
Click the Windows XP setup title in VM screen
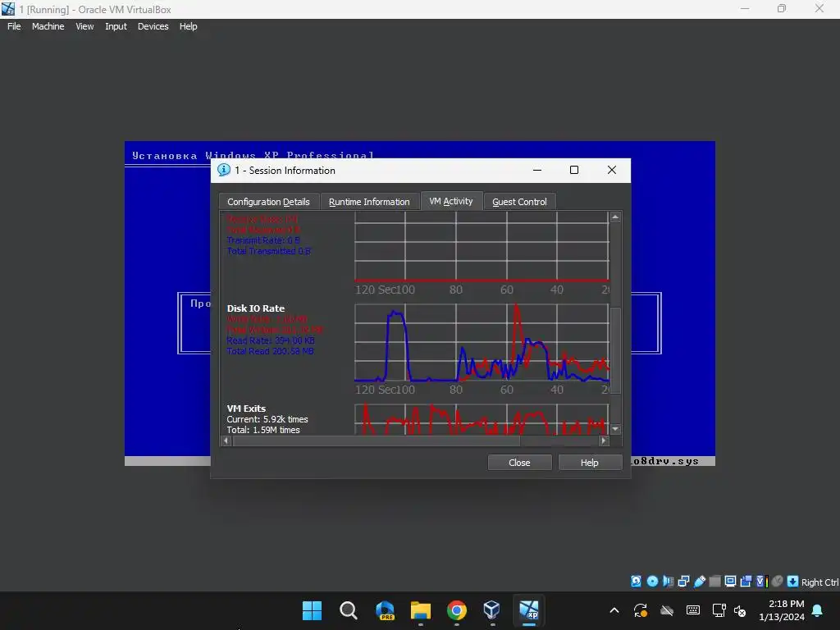[253, 155]
